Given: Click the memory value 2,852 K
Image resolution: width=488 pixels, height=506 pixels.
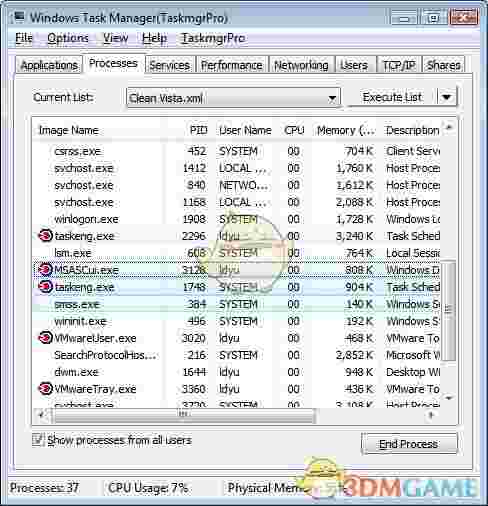Looking at the screenshot, I should point(354,355).
